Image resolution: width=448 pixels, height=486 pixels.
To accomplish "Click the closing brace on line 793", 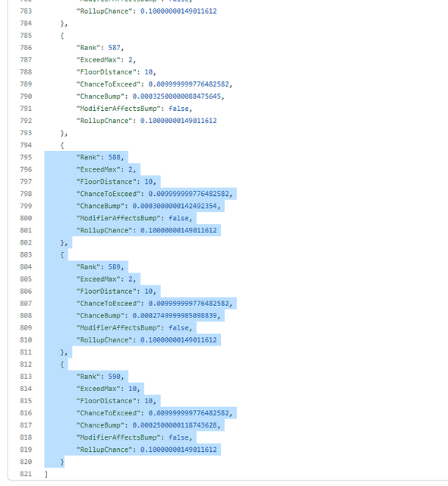I will pos(64,133).
